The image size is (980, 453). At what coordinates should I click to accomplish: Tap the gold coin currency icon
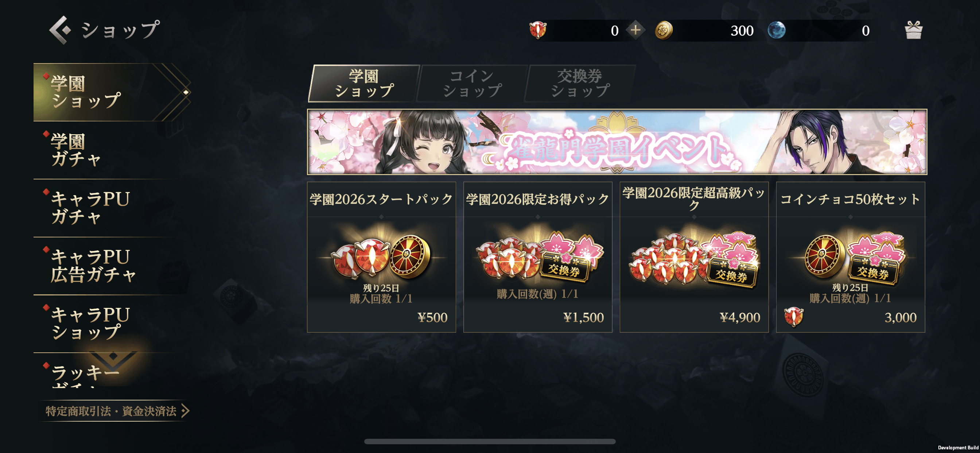[664, 30]
